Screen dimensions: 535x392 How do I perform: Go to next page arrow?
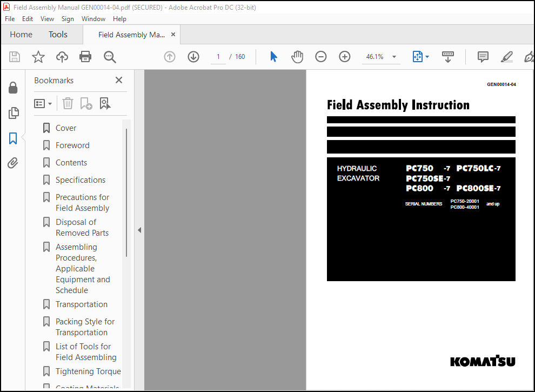point(193,57)
